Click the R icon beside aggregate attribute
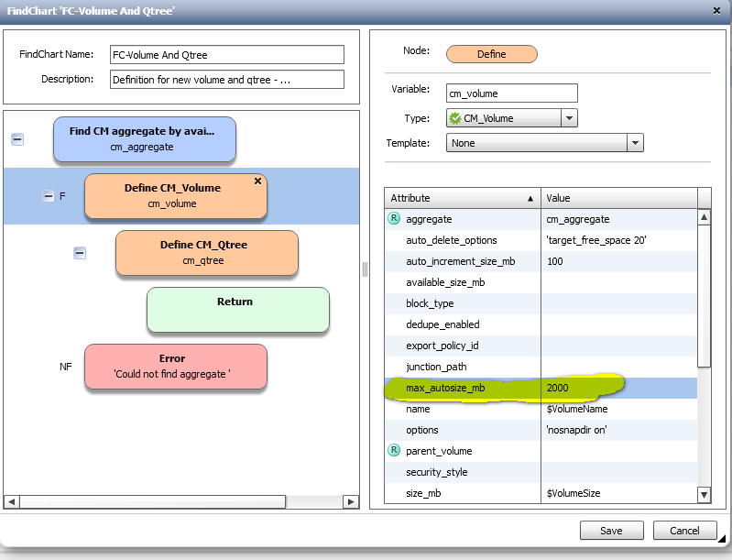The width and height of the screenshot is (732, 560). tap(394, 219)
